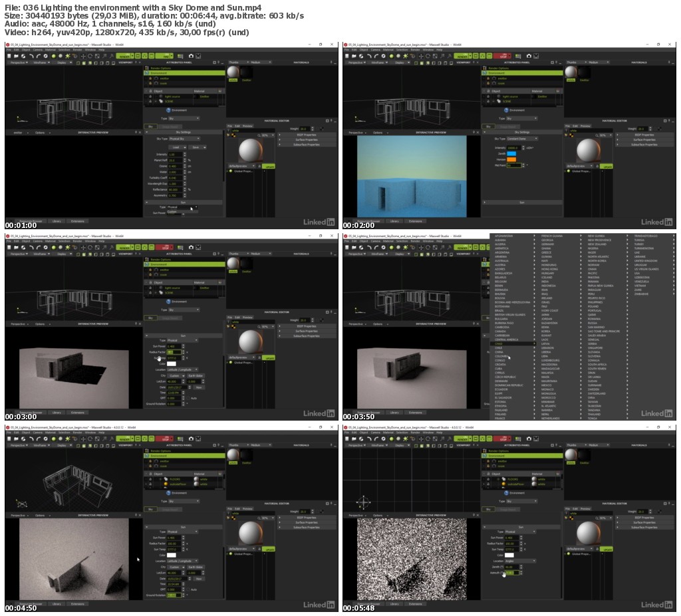The image size is (681, 616).
Task: Click the white sun Color swatch, 00:04:50 frame
Action: (172, 556)
